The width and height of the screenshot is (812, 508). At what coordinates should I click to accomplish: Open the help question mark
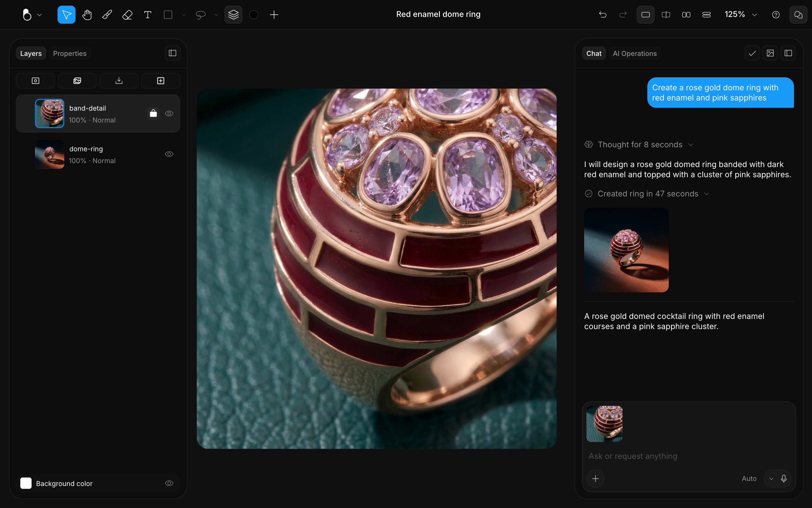(776, 14)
